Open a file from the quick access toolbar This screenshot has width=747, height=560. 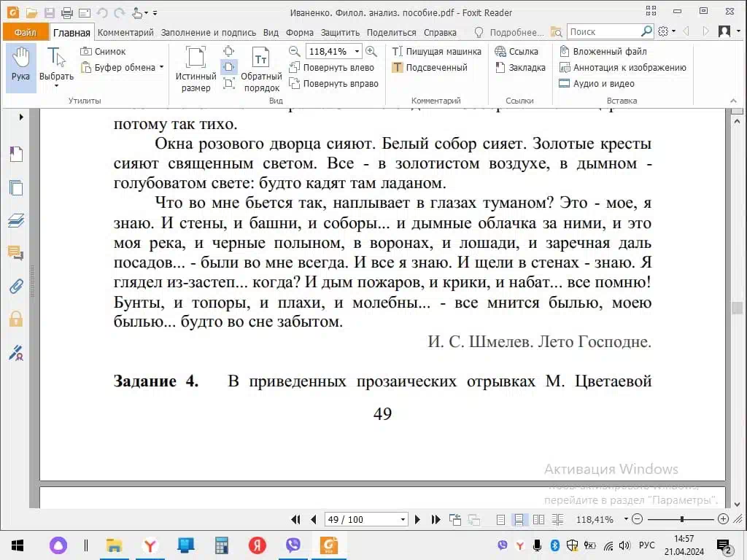pyautogui.click(x=31, y=13)
